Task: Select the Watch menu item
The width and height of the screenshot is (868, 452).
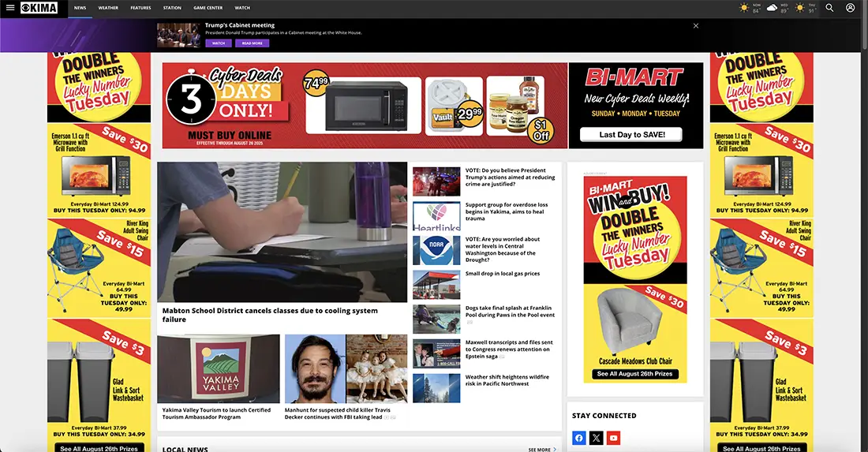Action: (x=242, y=8)
